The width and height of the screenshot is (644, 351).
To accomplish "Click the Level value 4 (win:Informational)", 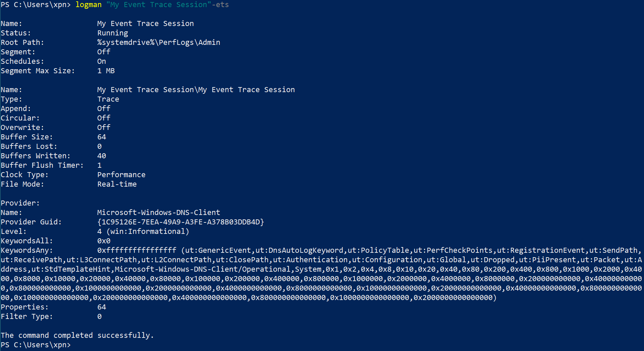I will point(143,232).
